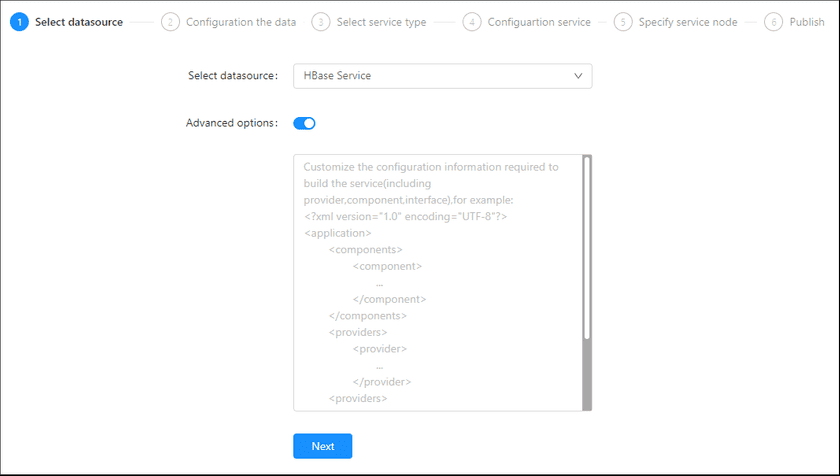Go to the Publish step label
This screenshot has width=840, height=476.
click(x=806, y=22)
